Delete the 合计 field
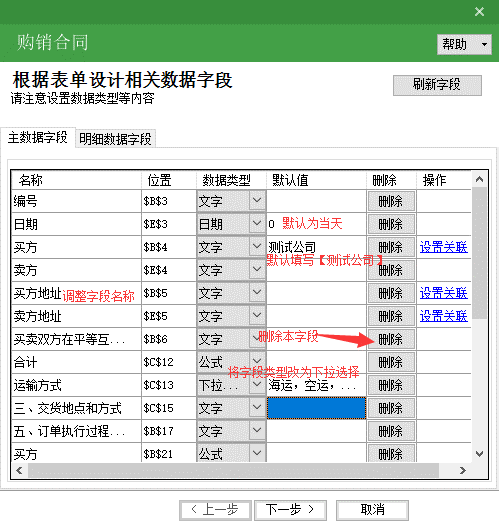 point(391,362)
